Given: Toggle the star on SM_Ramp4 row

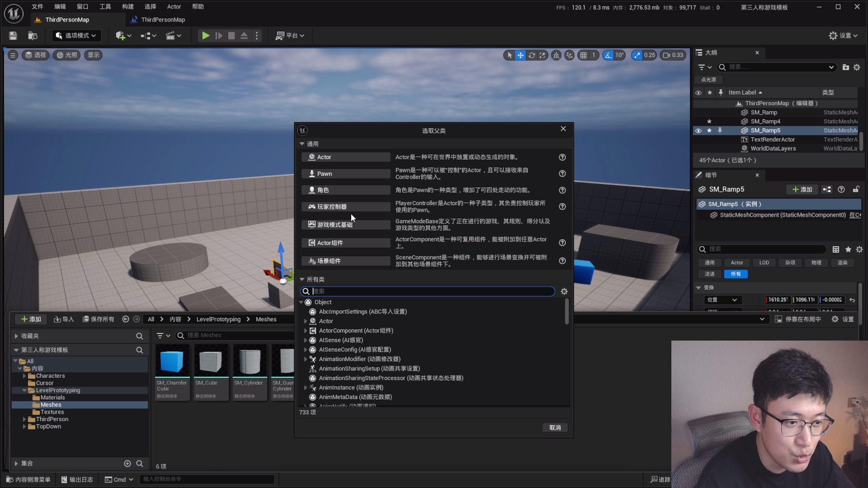Looking at the screenshot, I should click(709, 122).
